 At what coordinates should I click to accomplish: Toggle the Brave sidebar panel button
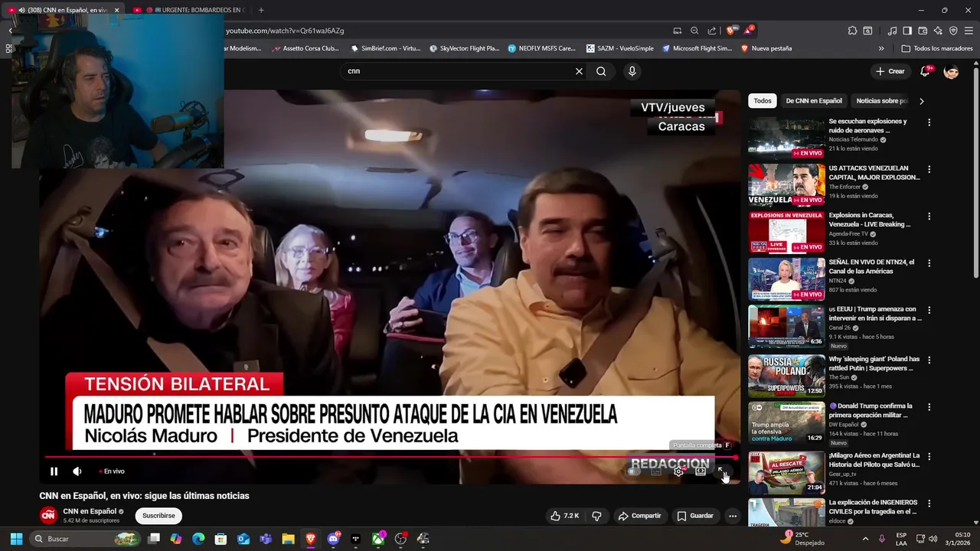[907, 31]
